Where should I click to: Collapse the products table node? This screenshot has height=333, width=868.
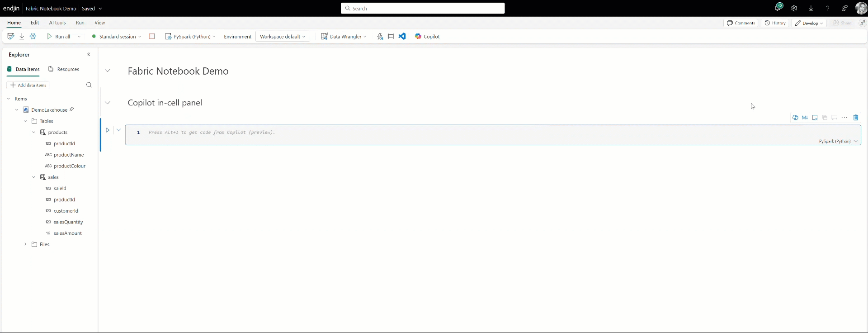[x=33, y=132]
